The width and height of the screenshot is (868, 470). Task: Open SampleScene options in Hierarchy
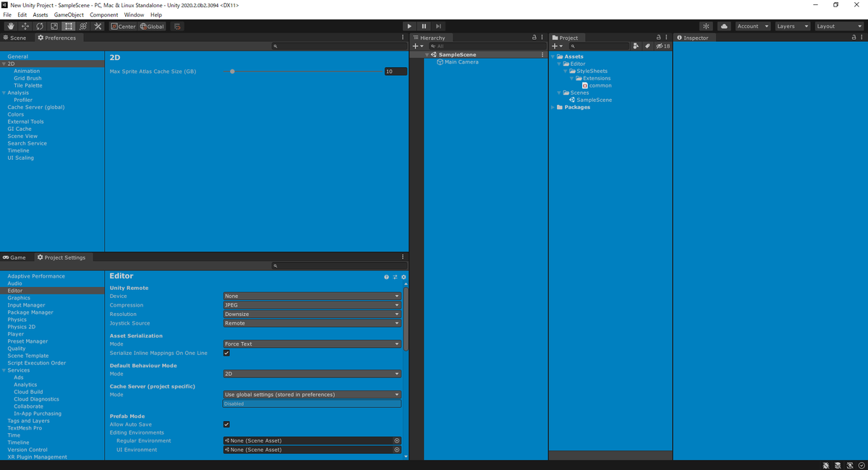coord(542,55)
